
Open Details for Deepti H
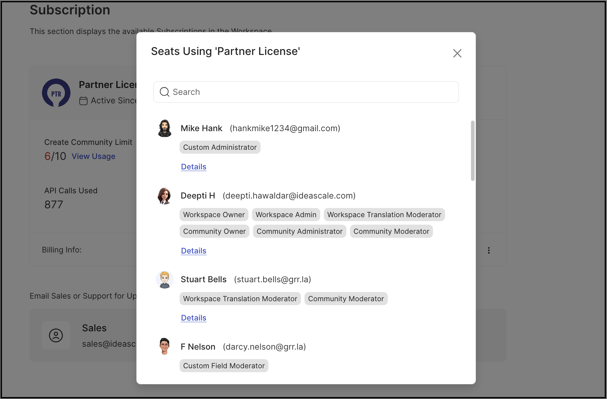pyautogui.click(x=194, y=251)
